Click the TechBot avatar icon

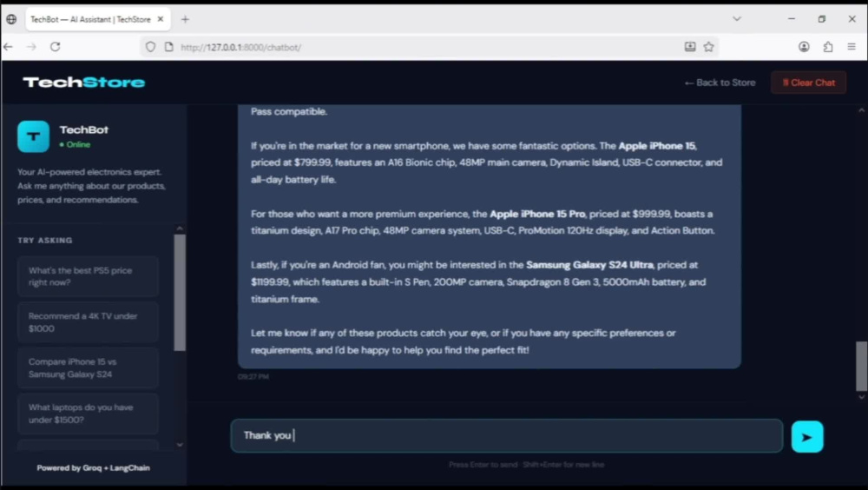[33, 136]
